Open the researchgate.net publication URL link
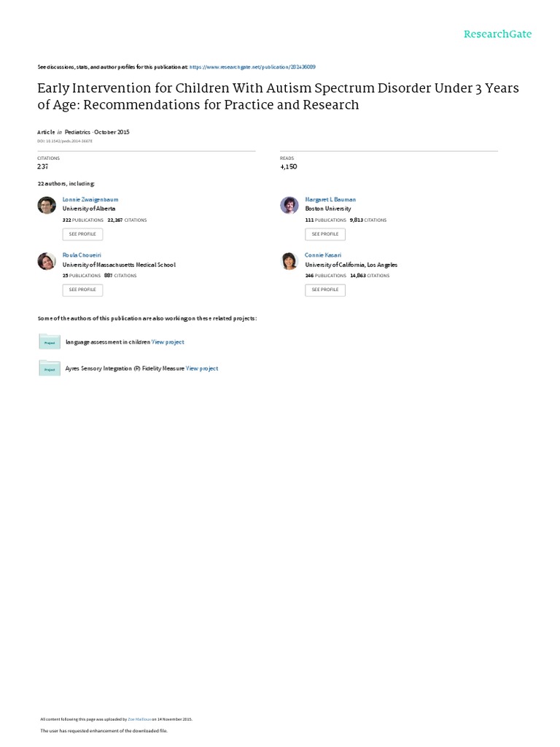Image resolution: width=560 pixels, height=747 pixels. [x=252, y=66]
